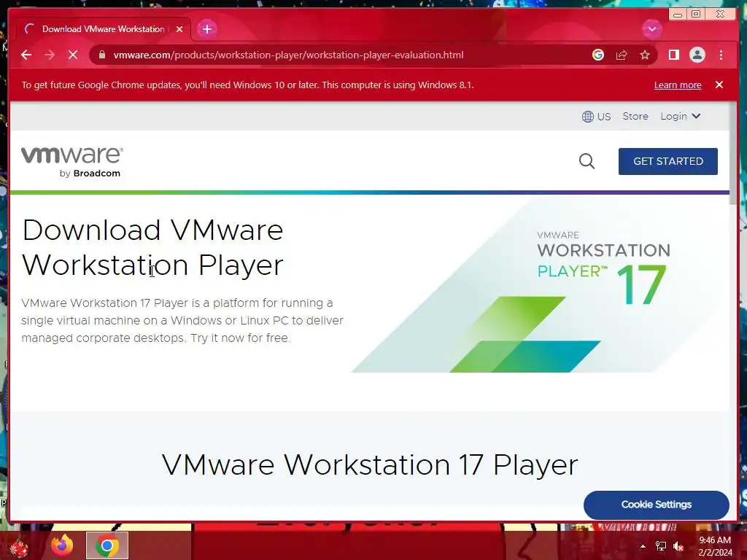747x560 pixels.
Task: Open the Learn more link
Action: coord(678,85)
